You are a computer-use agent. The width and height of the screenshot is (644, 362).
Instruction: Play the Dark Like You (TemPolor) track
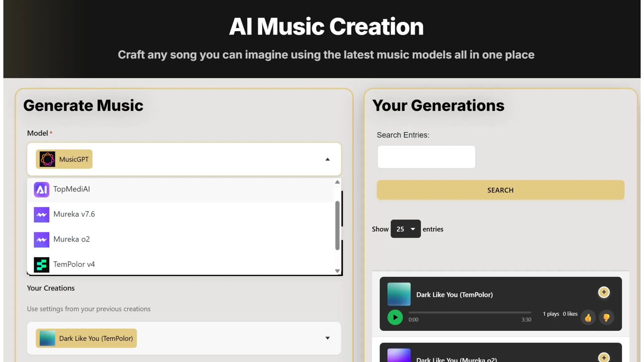pos(395,317)
